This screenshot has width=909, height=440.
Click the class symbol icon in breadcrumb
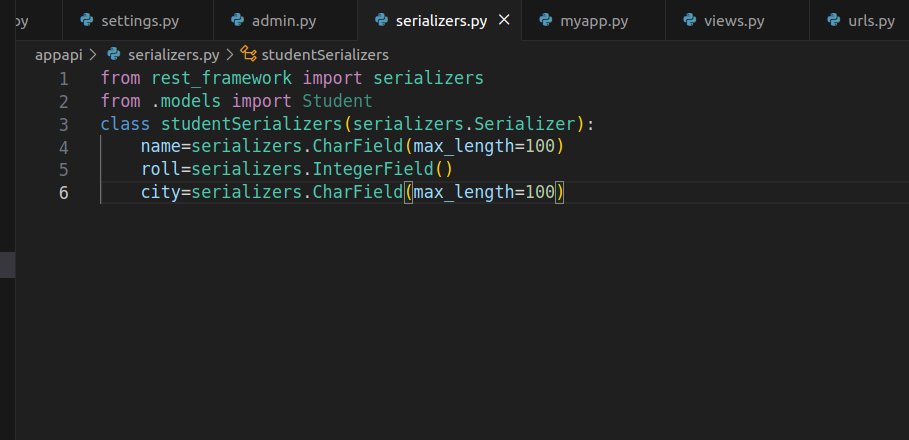249,54
